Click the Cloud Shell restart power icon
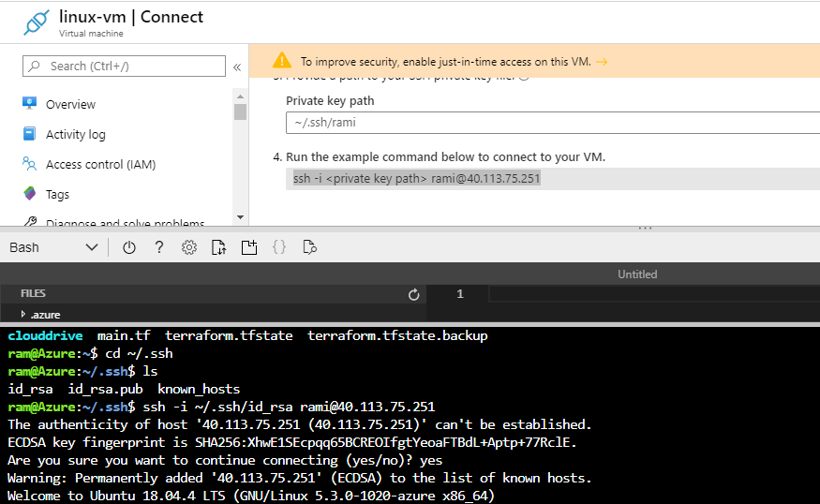The width and height of the screenshot is (820, 504). [x=129, y=247]
